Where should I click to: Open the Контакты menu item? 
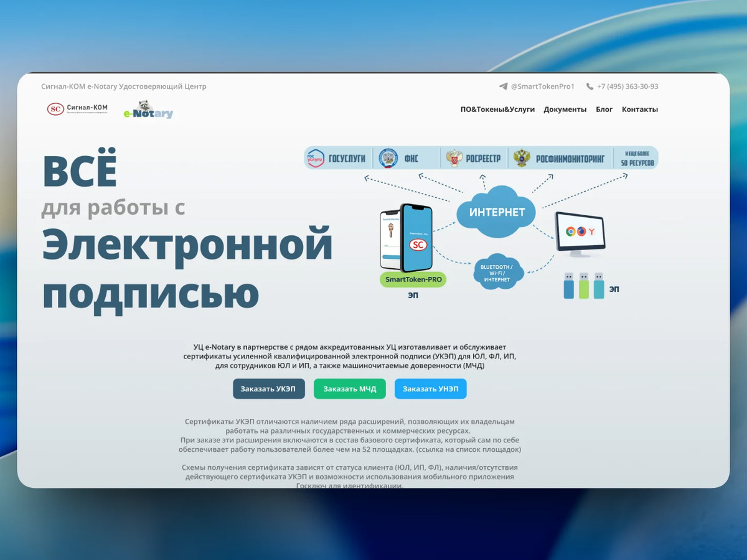pos(640,110)
